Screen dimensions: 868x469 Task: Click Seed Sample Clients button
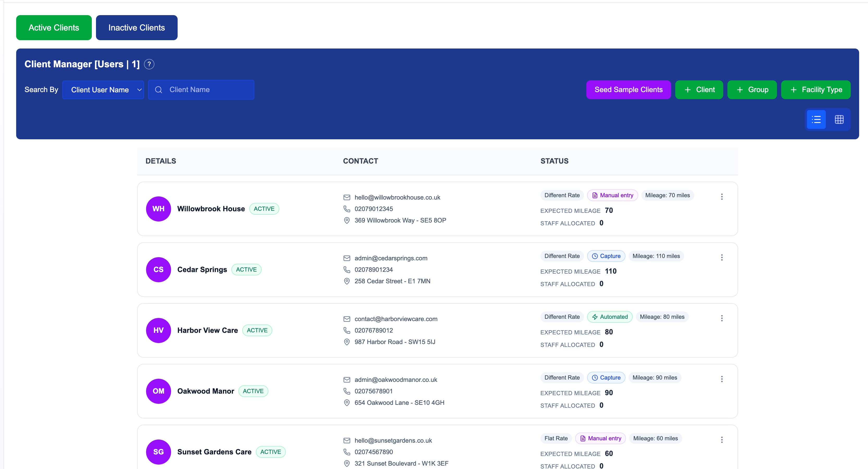click(628, 90)
